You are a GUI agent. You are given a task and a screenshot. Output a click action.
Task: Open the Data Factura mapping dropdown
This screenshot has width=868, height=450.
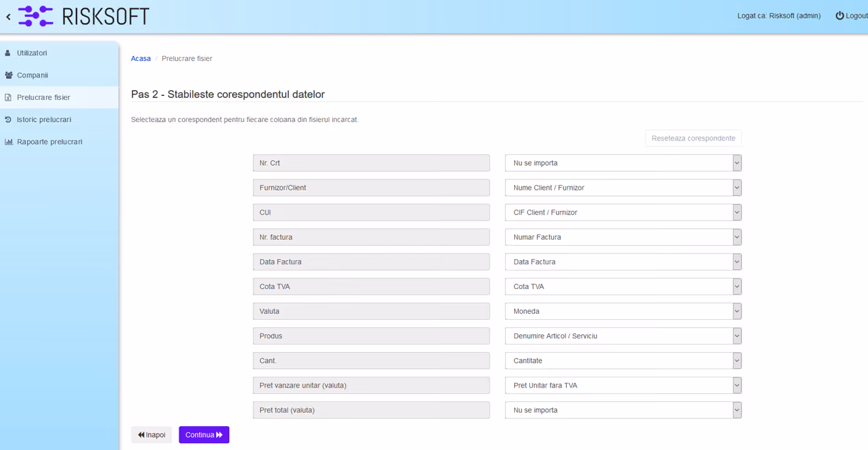(x=623, y=262)
